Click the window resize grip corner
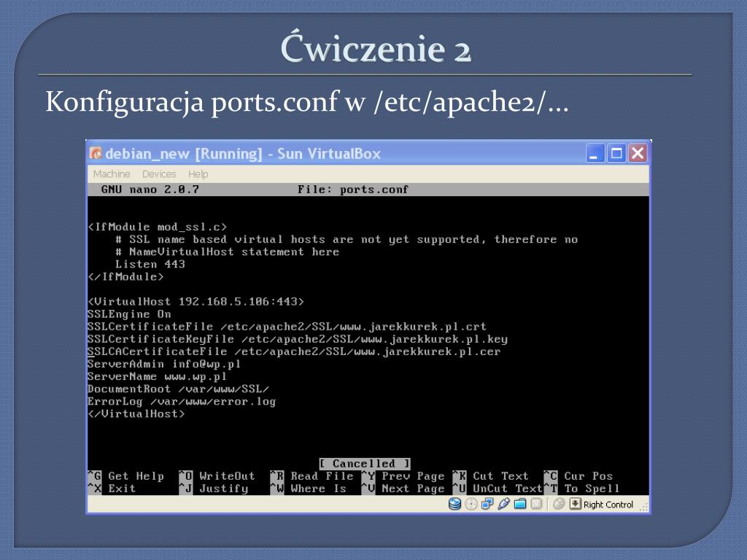 pyautogui.click(x=644, y=507)
